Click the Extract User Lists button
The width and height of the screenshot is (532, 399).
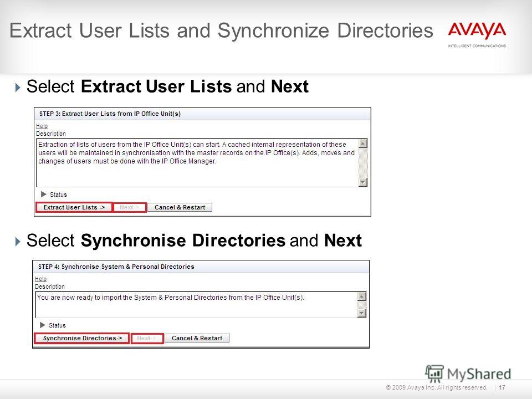[x=74, y=207]
